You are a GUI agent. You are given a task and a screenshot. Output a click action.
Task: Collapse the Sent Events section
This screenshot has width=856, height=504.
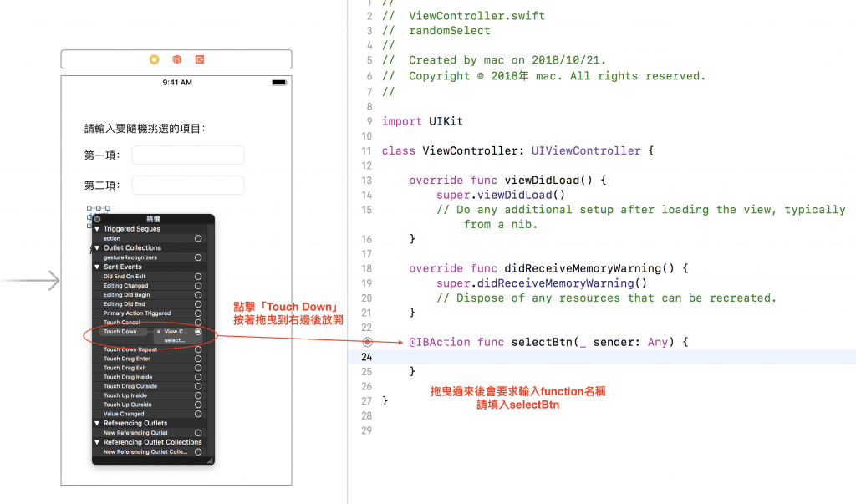[x=97, y=267]
